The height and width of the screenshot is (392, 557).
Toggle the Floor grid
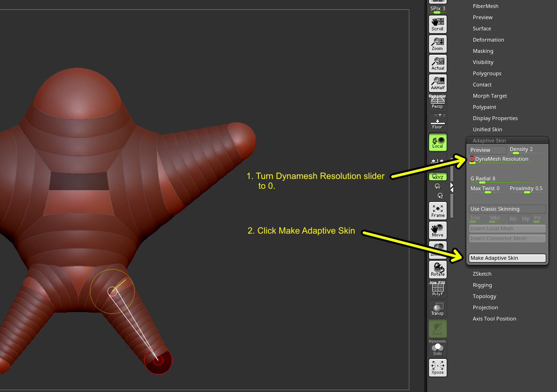(438, 122)
